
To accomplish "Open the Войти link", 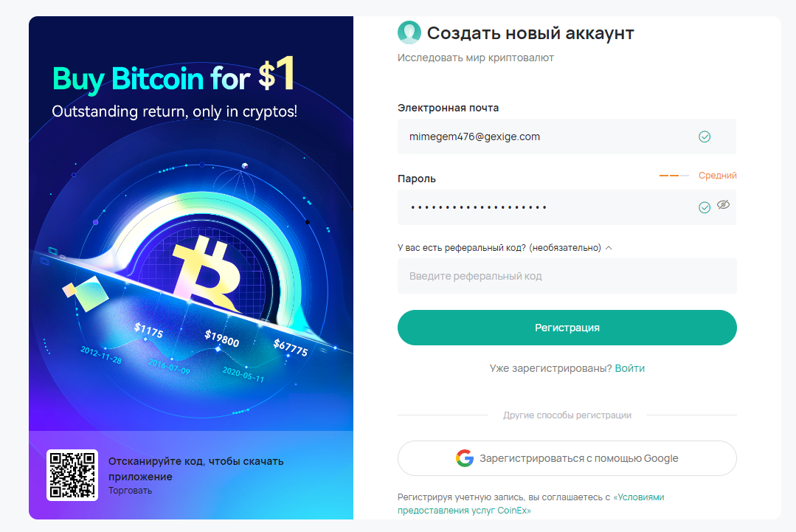I will pyautogui.click(x=631, y=368).
